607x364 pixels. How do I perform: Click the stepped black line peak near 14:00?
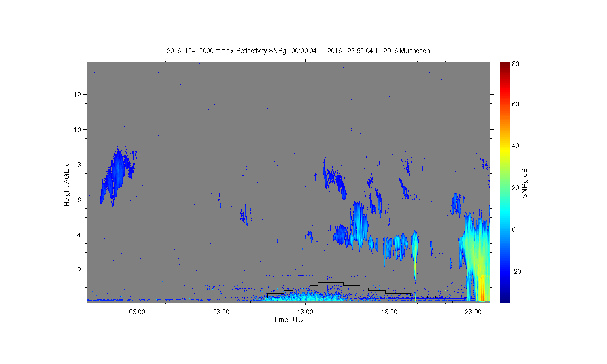(x=330, y=282)
